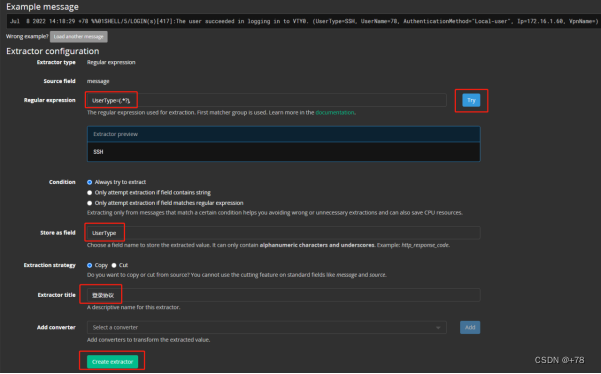Click the SSH extractor preview result
This screenshot has width=601, height=374.
coord(99,152)
